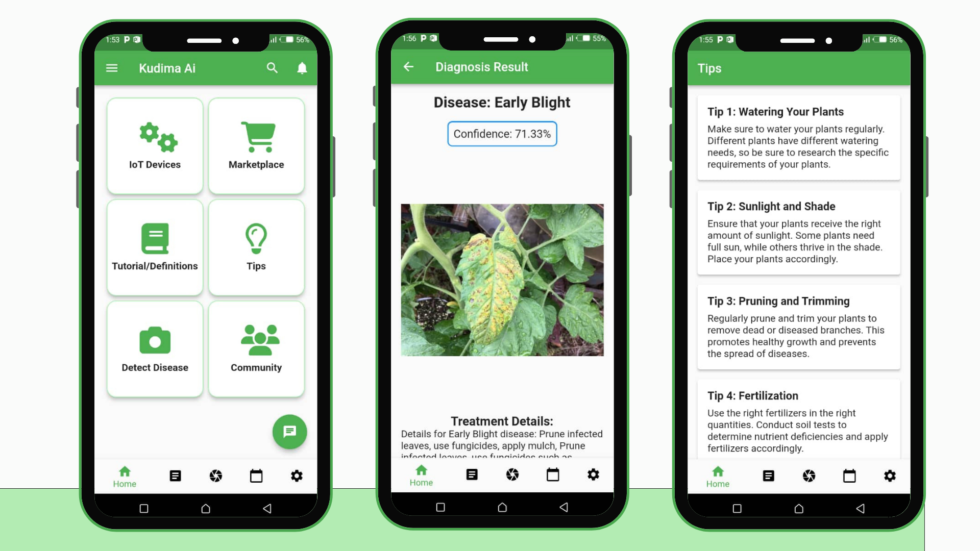The image size is (980, 551).
Task: Click the notification bell icon
Action: [x=302, y=68]
